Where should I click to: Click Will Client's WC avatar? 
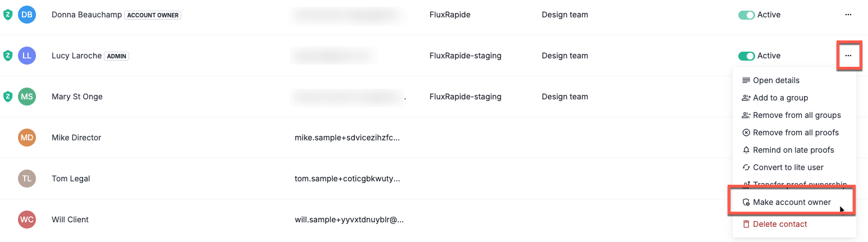click(x=27, y=220)
